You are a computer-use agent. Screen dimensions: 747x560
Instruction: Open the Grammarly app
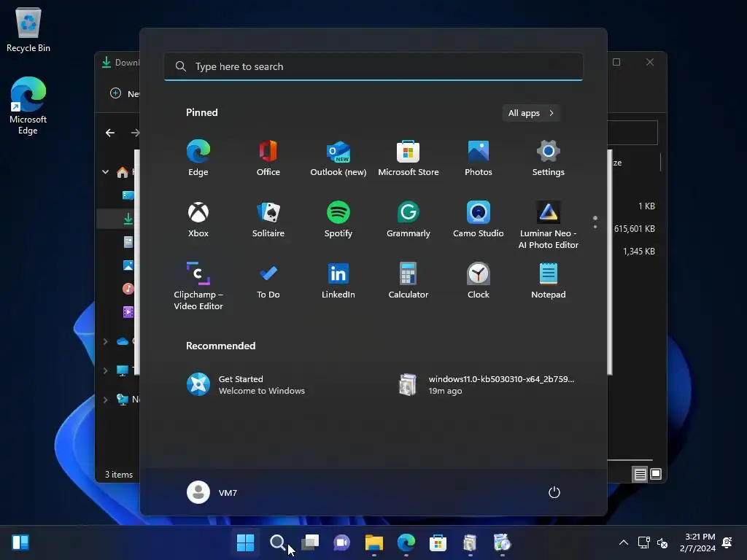(409, 219)
